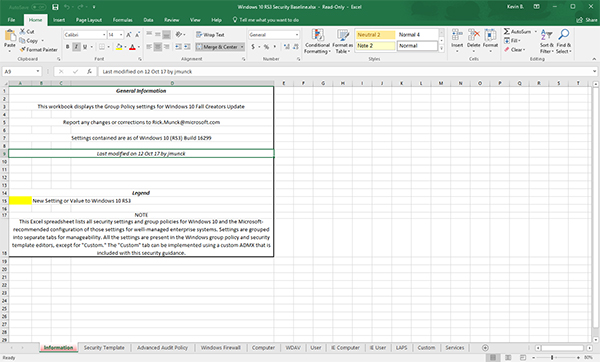Increase the cell indent
Screen dimensions: 600x362
click(187, 47)
